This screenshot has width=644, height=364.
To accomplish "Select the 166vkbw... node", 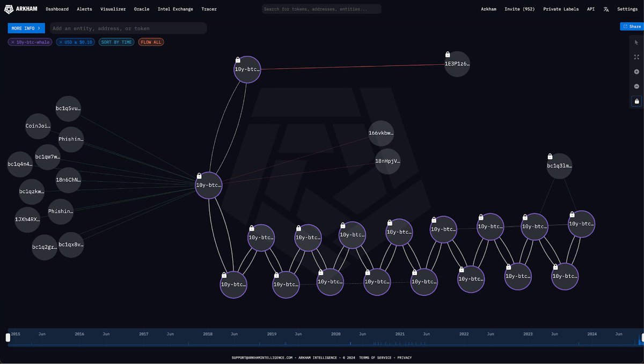I will (x=381, y=133).
